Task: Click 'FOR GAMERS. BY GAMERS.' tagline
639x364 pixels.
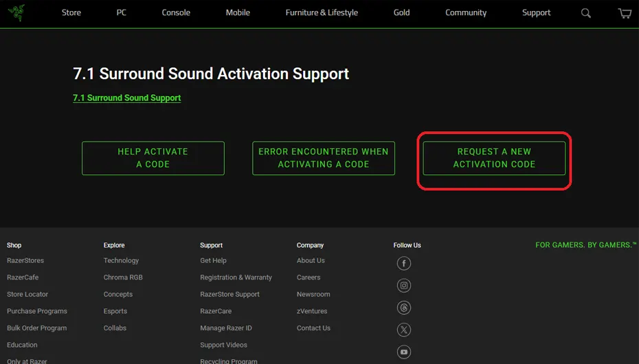Action: [585, 244]
